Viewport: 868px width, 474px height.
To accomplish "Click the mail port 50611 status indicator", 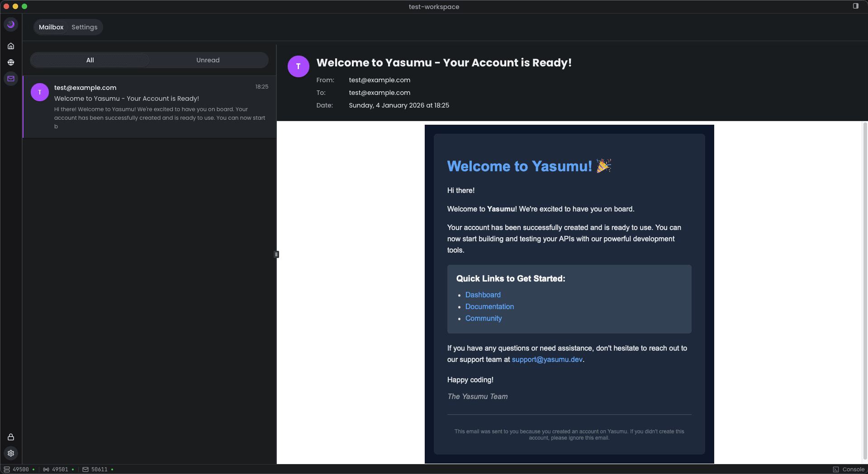I will coord(98,469).
